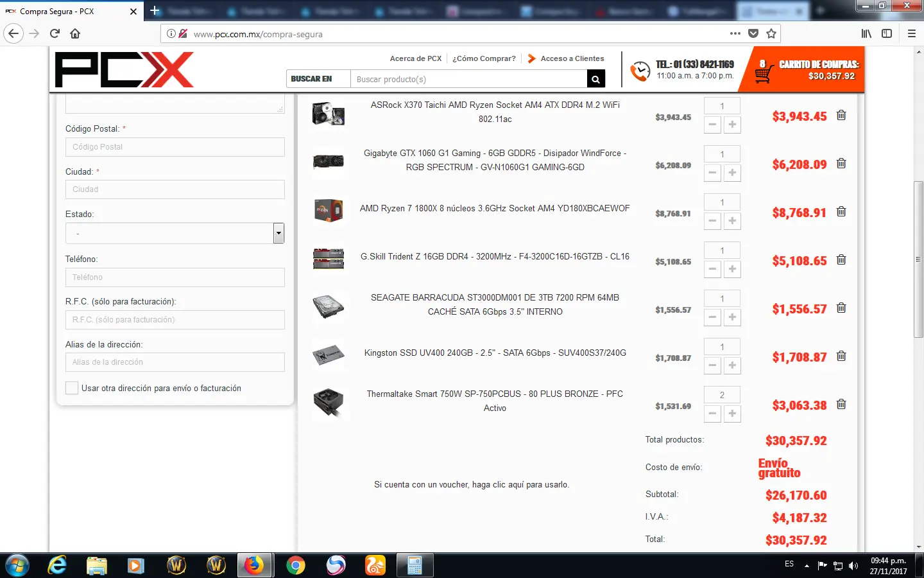Decrease G.Skill Trident Z quantity with minus button

712,269
